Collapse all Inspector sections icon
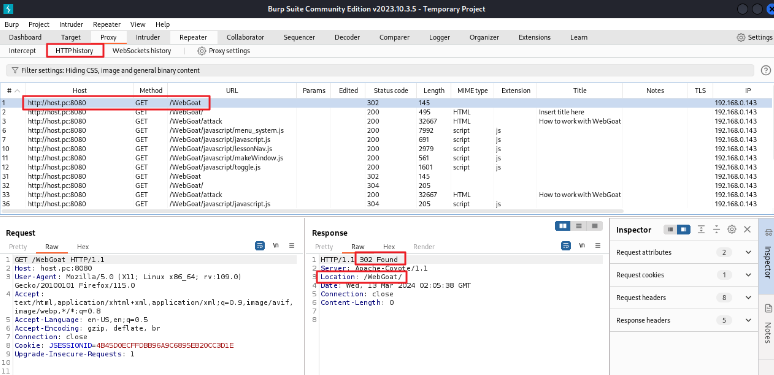 pyautogui.click(x=716, y=229)
